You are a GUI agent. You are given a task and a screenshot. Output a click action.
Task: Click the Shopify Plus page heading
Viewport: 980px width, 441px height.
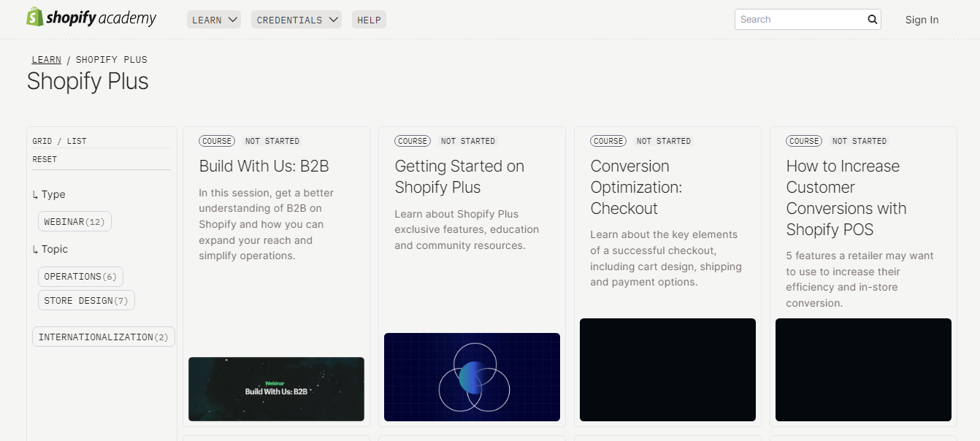point(88,81)
